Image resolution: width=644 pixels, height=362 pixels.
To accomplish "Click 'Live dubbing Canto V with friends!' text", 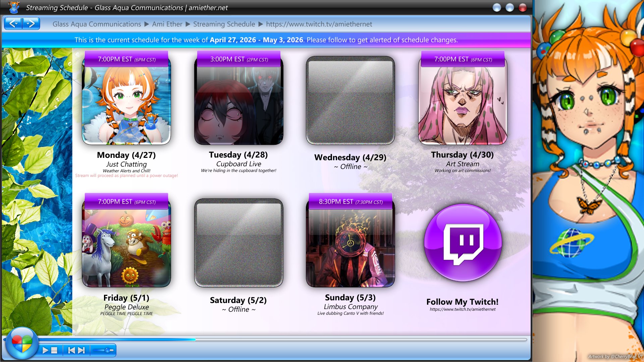I will [x=351, y=313].
